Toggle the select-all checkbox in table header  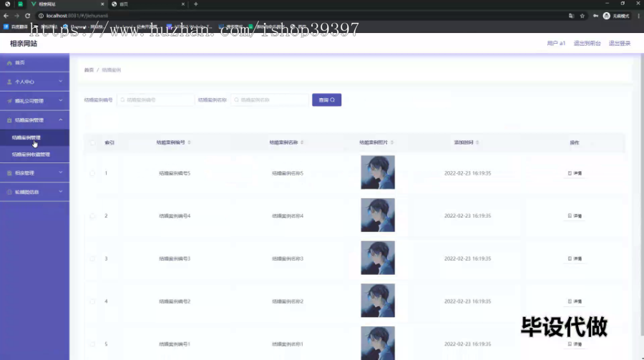coord(92,142)
